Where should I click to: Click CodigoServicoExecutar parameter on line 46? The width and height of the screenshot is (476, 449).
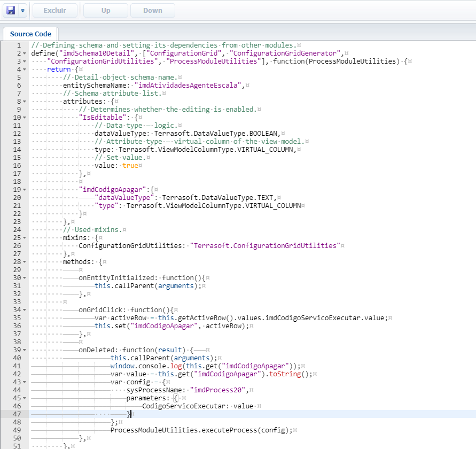184,406
